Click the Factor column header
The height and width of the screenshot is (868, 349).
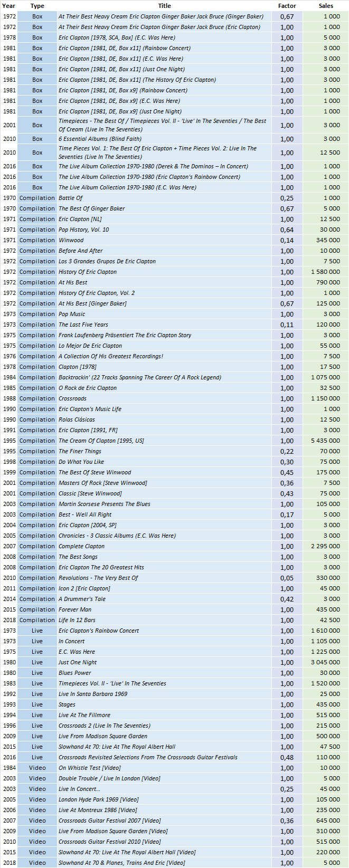click(x=287, y=6)
